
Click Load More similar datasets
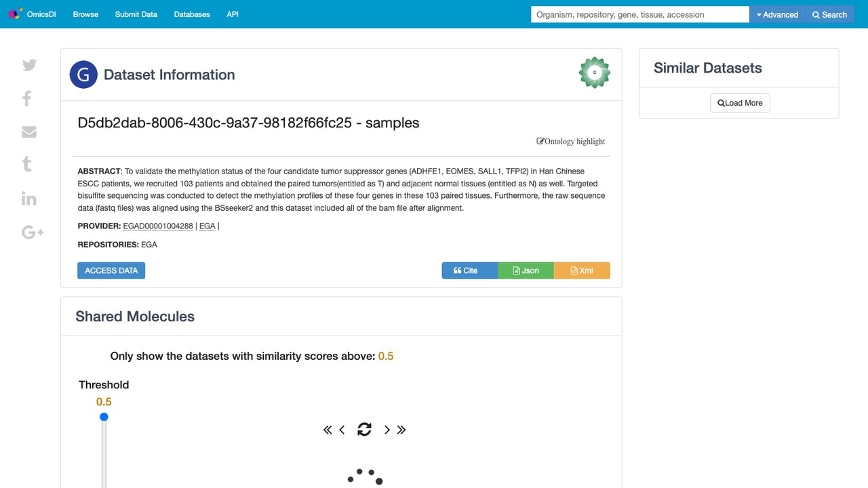[x=740, y=103]
